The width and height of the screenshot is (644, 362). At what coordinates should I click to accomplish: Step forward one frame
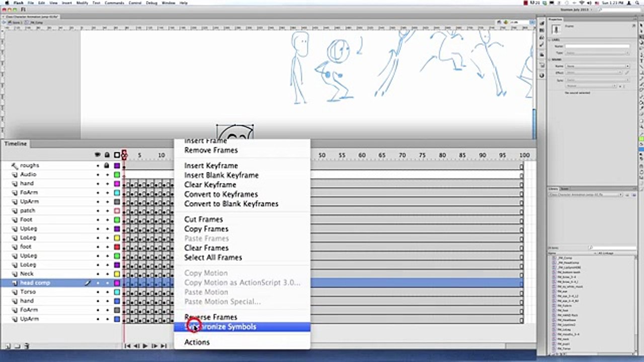point(154,346)
